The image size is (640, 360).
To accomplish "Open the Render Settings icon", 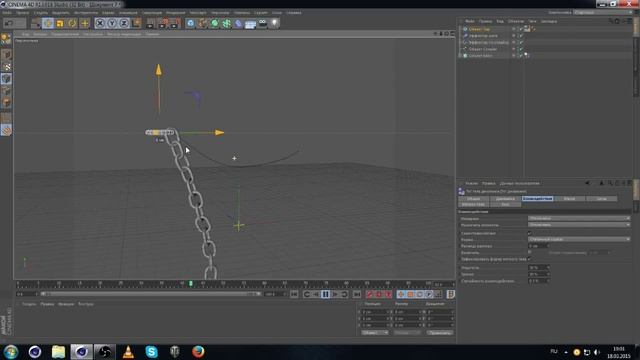I will tap(175, 23).
